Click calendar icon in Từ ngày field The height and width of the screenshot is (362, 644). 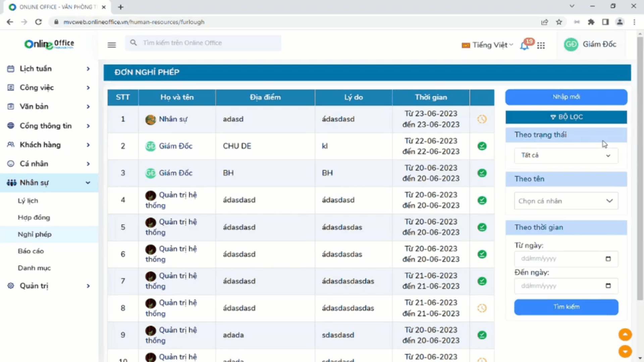[608, 259]
